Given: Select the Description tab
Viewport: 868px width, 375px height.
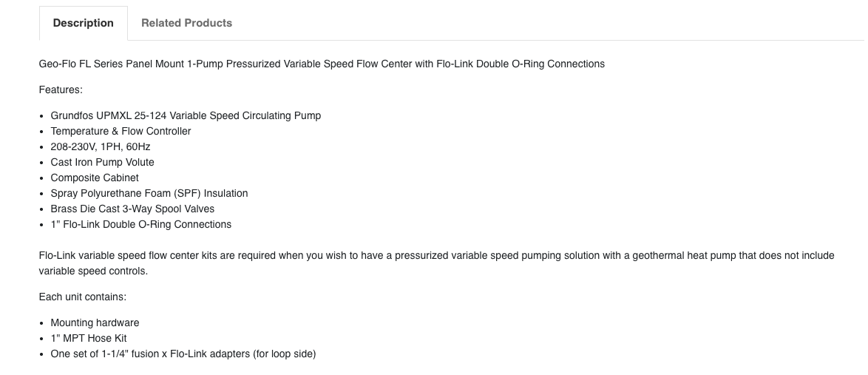Looking at the screenshot, I should coord(83,23).
